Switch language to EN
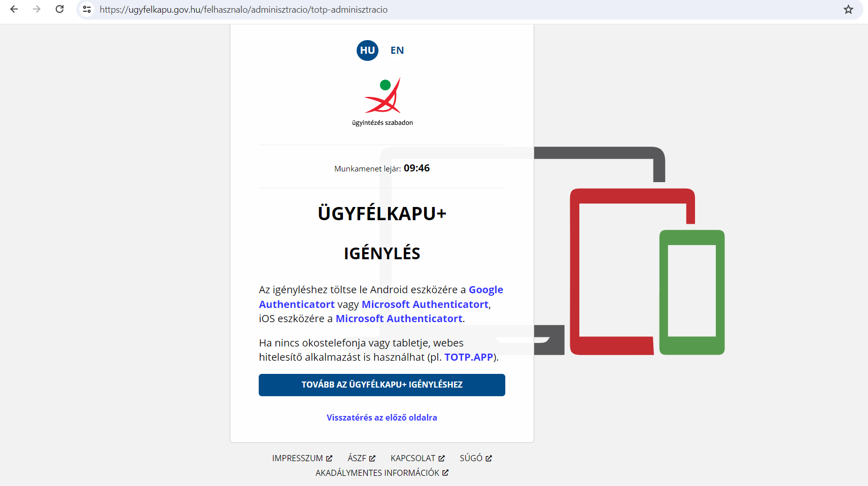This screenshot has width=868, height=486. pos(397,50)
